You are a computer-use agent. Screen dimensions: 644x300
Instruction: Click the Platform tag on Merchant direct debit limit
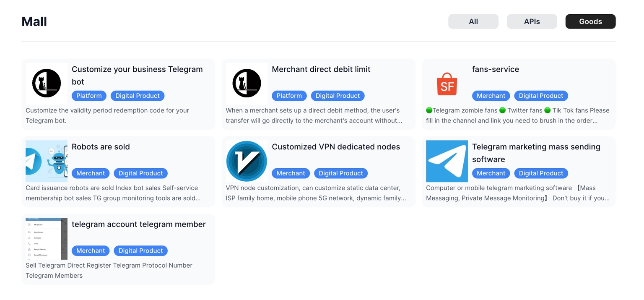click(289, 96)
